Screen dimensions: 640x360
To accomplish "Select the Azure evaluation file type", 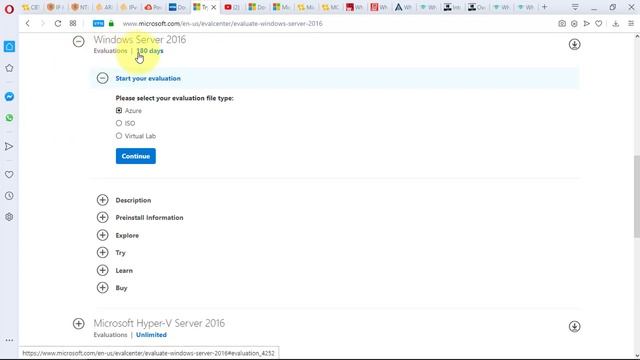I will coord(119,111).
